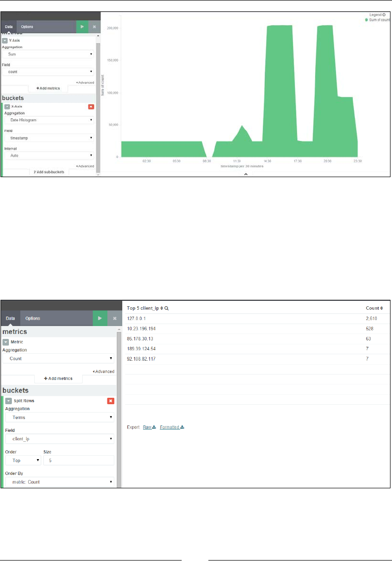Run the data table with green play button
Viewport: 392px width, 565px height.
point(100,318)
